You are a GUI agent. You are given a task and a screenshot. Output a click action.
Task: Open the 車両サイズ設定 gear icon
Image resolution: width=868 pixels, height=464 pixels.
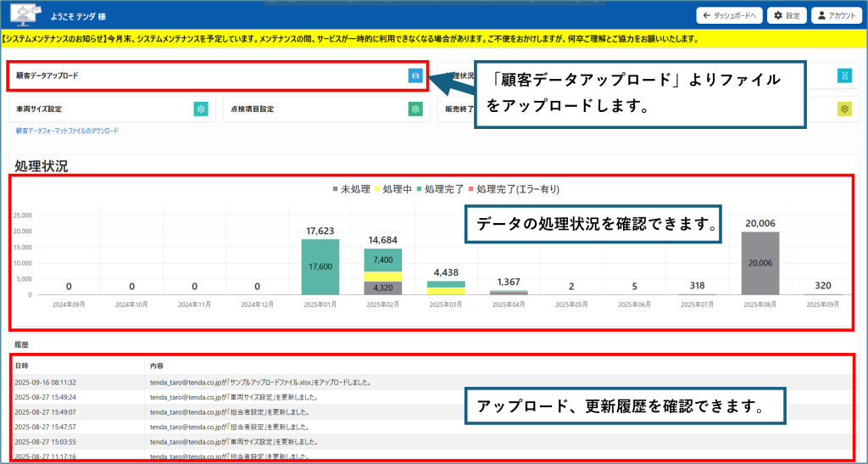pos(200,109)
